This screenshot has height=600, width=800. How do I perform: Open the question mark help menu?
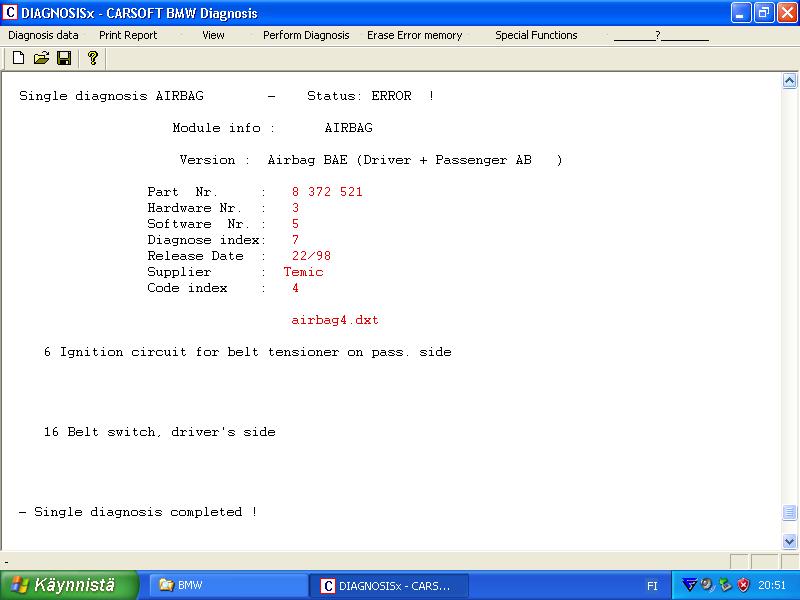660,35
